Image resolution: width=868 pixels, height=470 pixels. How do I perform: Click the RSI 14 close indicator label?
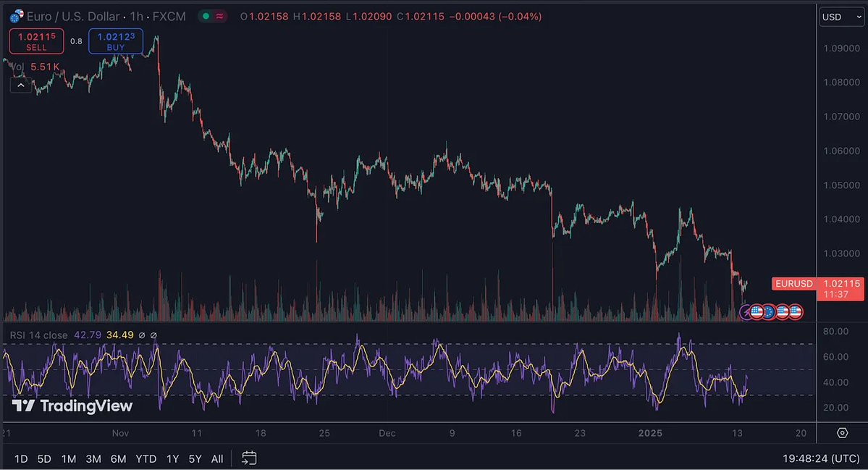coord(38,335)
